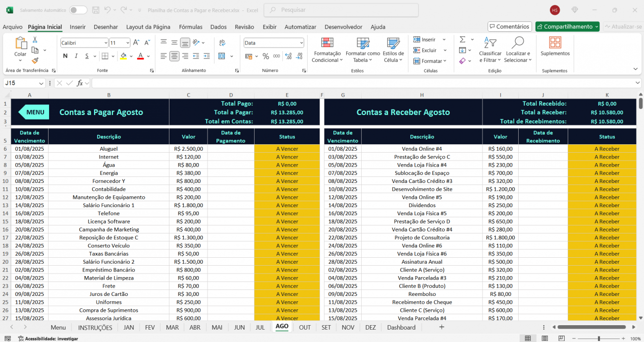Toggle bottom align button
The height and width of the screenshot is (342, 644).
185,43
